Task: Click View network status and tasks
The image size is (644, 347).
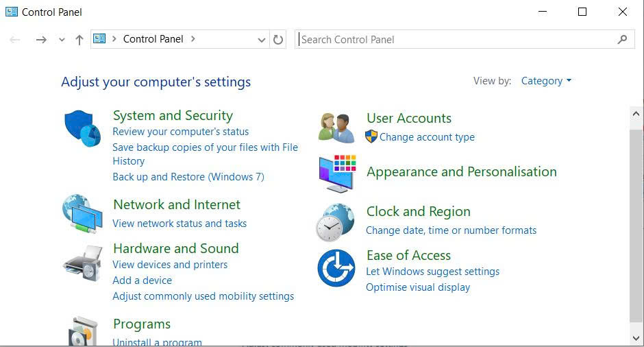Action: 179,224
